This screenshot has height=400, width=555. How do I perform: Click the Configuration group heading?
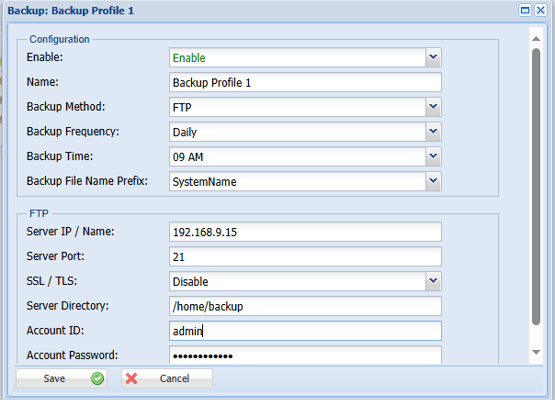[59, 39]
